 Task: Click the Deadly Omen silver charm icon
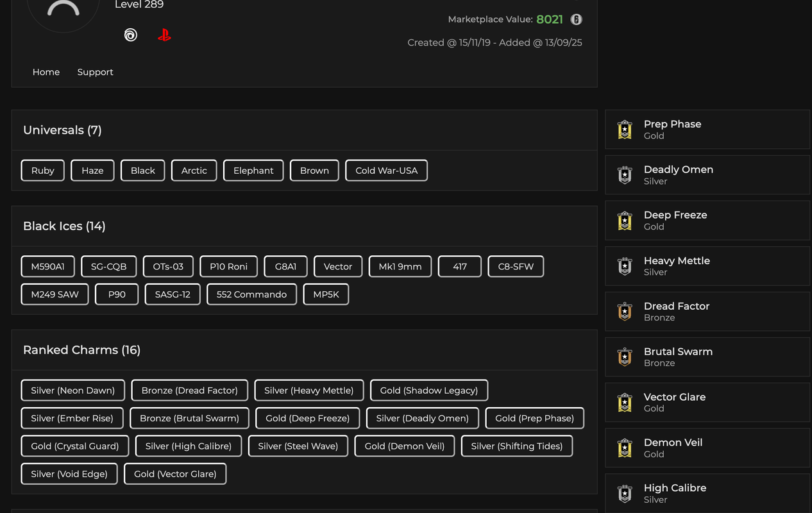pyautogui.click(x=625, y=175)
